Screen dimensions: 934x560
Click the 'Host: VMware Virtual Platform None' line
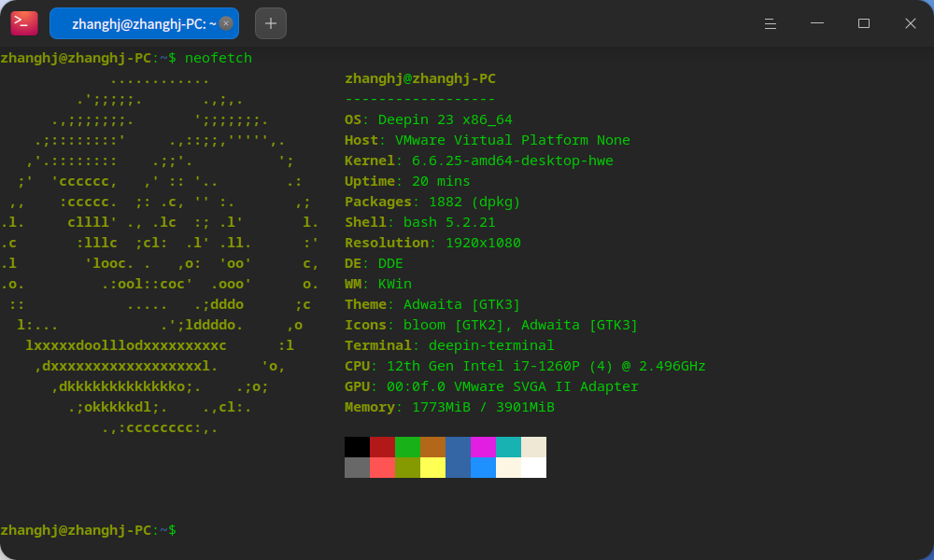coord(488,140)
